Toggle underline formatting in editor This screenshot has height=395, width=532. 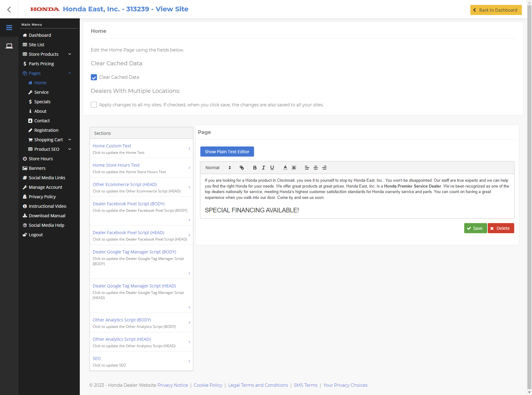click(x=272, y=168)
